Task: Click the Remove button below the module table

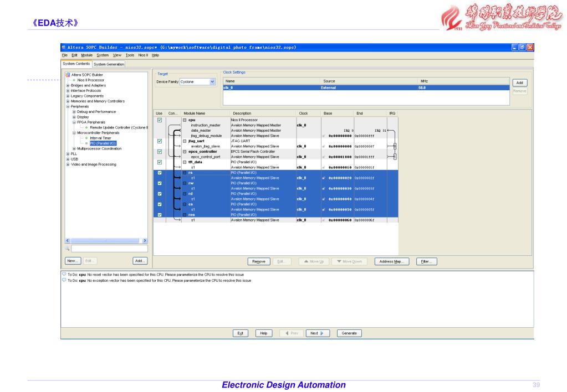Action: coord(259,261)
